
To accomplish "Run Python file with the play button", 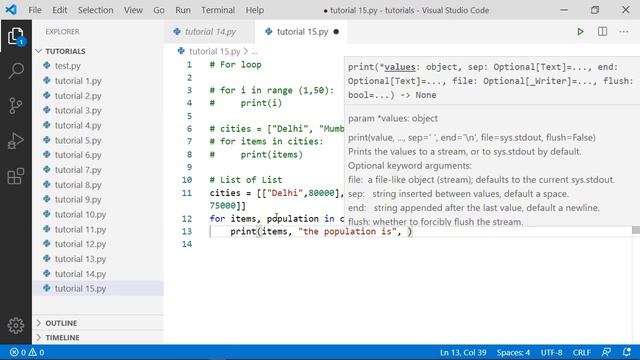I will point(580,31).
